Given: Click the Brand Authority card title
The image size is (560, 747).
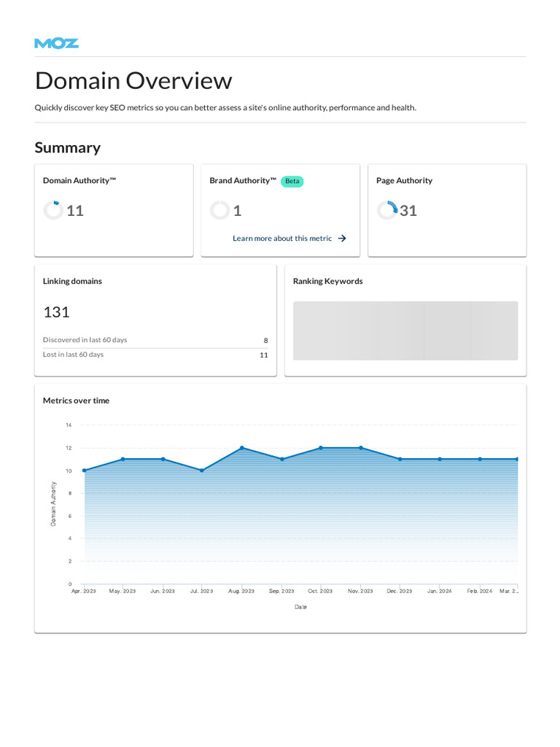Looking at the screenshot, I should [243, 181].
